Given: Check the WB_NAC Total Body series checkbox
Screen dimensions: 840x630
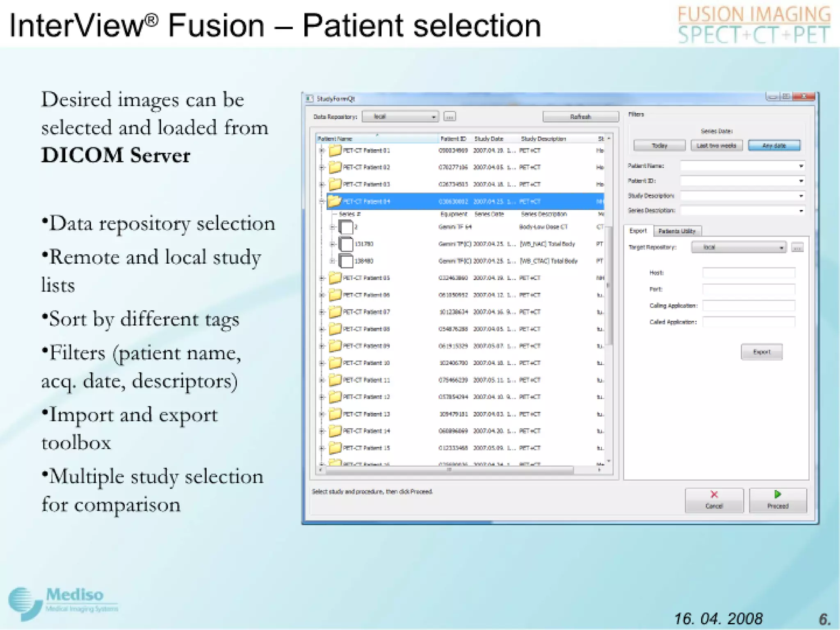Looking at the screenshot, I should pyautogui.click(x=346, y=244).
